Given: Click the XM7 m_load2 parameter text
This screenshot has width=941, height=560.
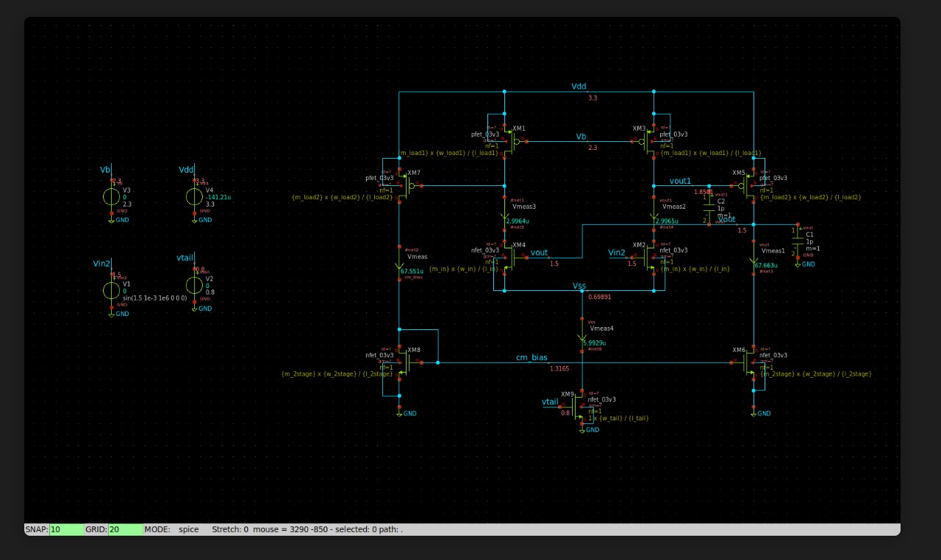Looking at the screenshot, I should (341, 197).
